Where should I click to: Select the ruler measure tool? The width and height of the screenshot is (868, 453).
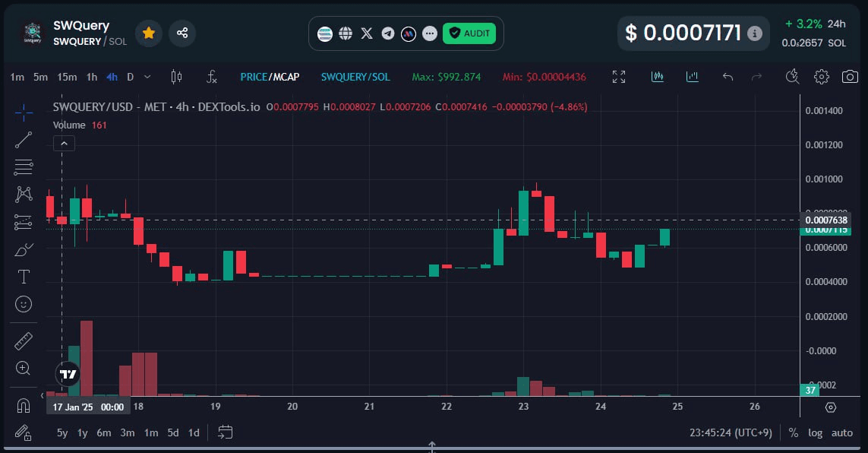[24, 341]
